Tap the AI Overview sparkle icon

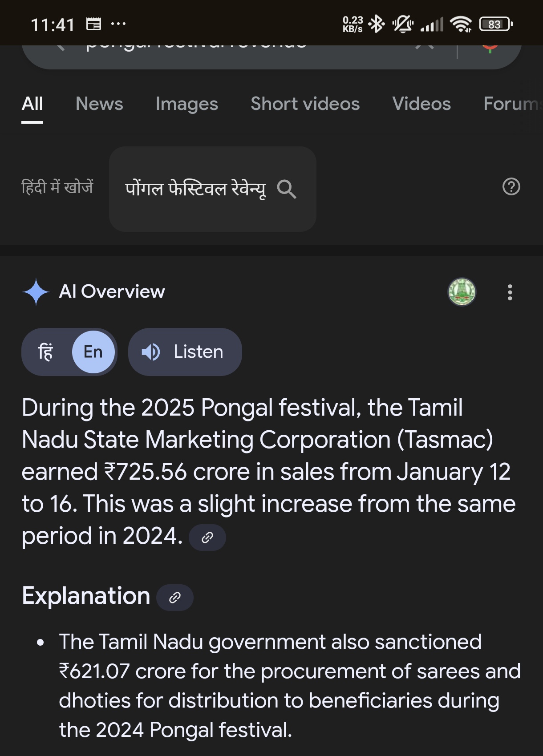(x=36, y=292)
